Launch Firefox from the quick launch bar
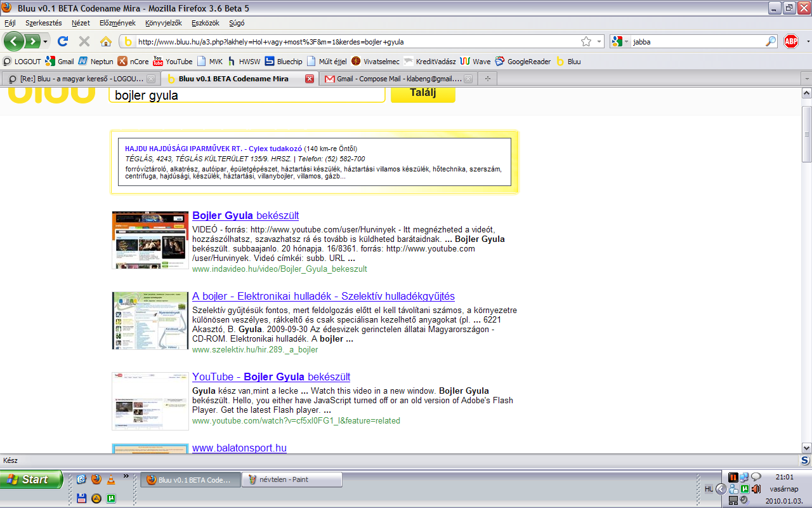 96,479
